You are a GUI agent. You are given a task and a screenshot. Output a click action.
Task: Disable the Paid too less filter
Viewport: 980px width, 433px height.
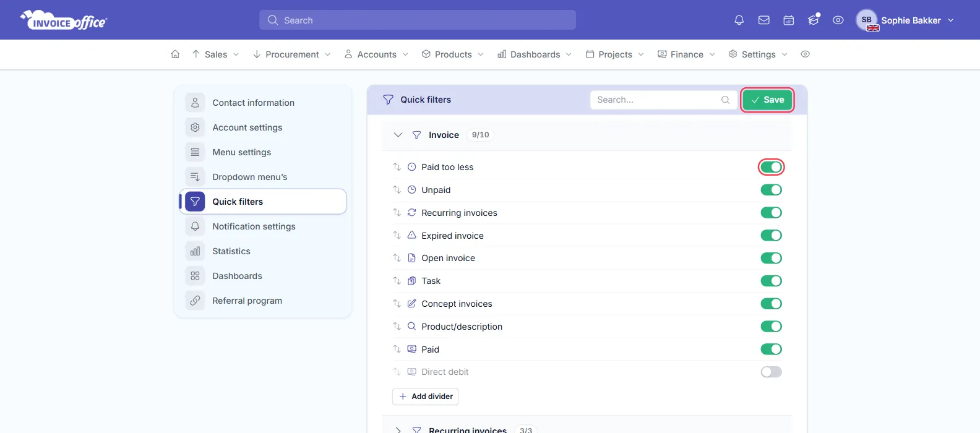click(x=771, y=167)
